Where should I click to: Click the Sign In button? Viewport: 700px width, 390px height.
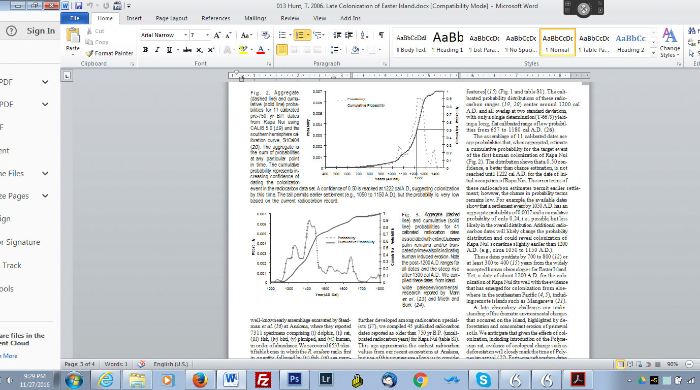(41, 31)
